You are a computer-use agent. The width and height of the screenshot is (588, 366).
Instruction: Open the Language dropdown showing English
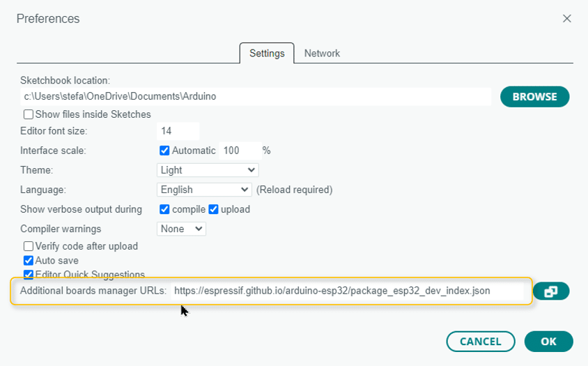click(x=204, y=190)
